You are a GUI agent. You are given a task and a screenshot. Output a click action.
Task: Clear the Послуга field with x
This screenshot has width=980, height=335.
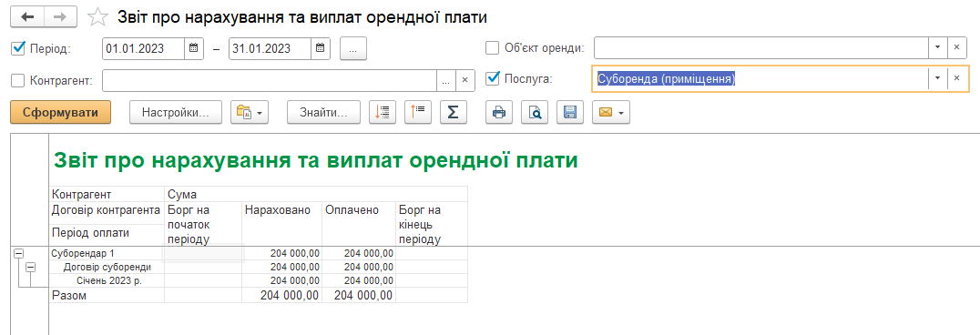click(x=956, y=79)
